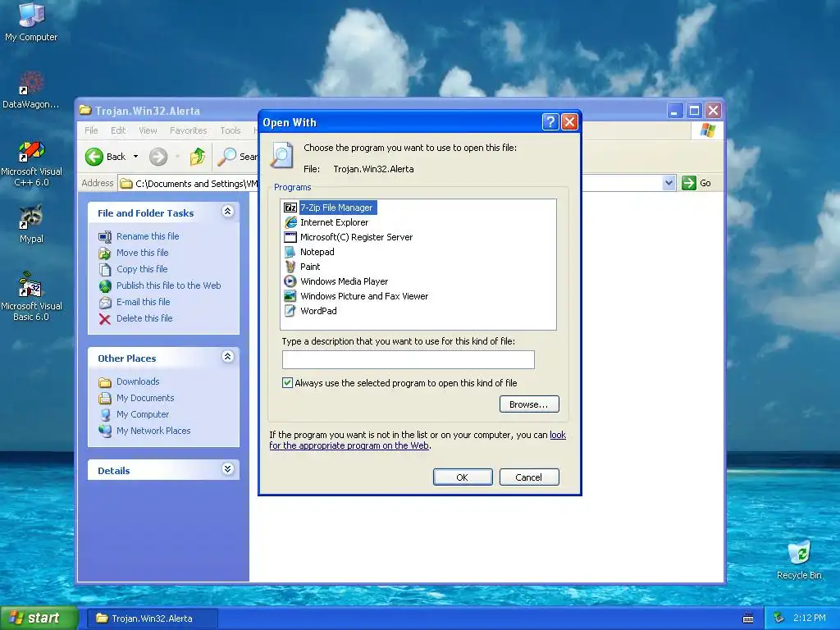
Task: Click the file description input field
Action: pos(409,359)
